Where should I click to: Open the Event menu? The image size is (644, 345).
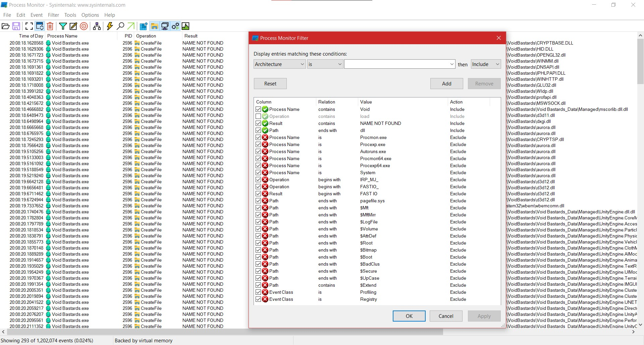click(37, 15)
